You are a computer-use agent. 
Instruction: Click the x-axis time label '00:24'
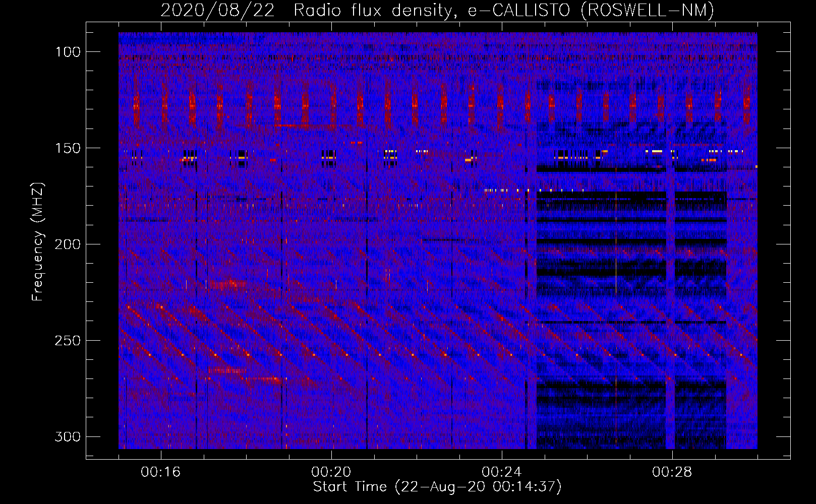coord(502,472)
